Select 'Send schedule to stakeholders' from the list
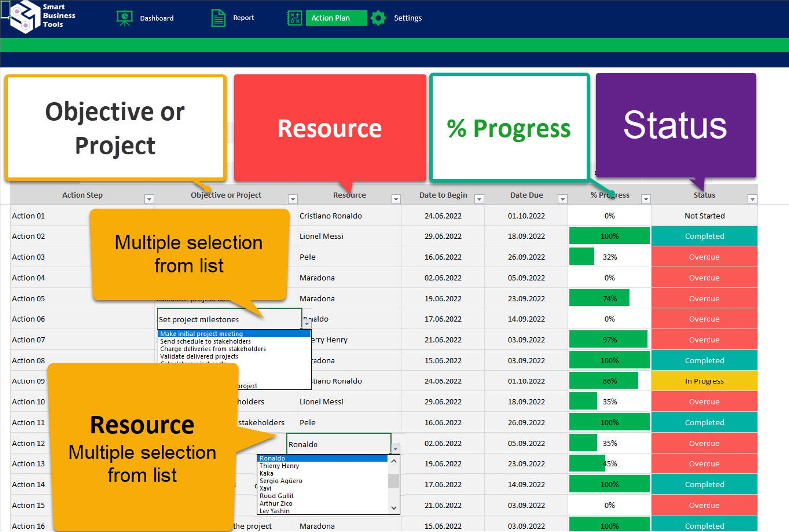The width and height of the screenshot is (789, 532). pos(234,341)
